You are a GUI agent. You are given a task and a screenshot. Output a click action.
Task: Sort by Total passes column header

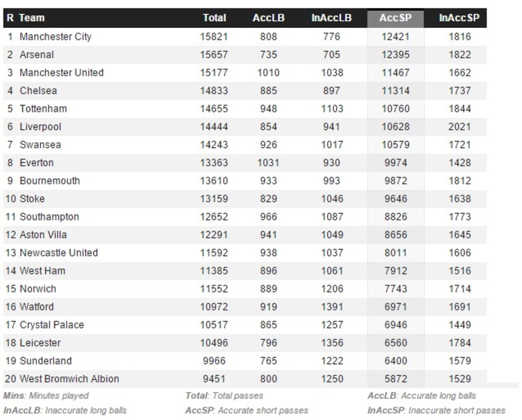click(x=214, y=18)
